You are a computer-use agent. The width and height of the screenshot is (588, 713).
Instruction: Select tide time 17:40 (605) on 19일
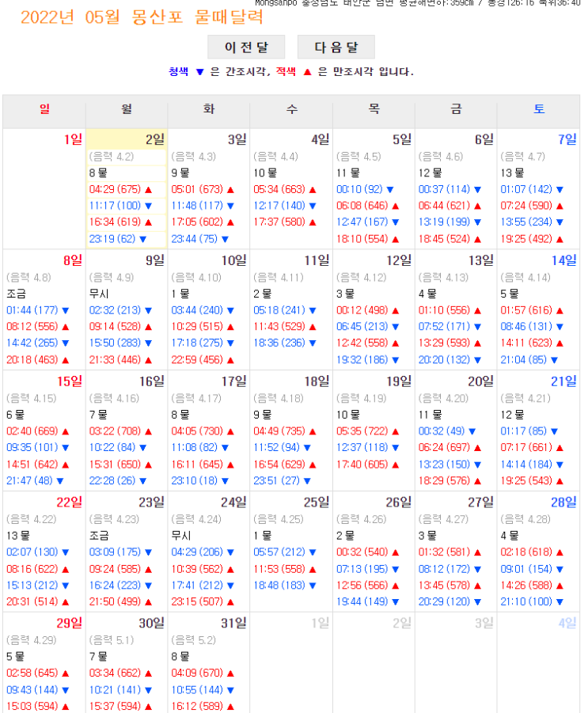pyautogui.click(x=362, y=465)
